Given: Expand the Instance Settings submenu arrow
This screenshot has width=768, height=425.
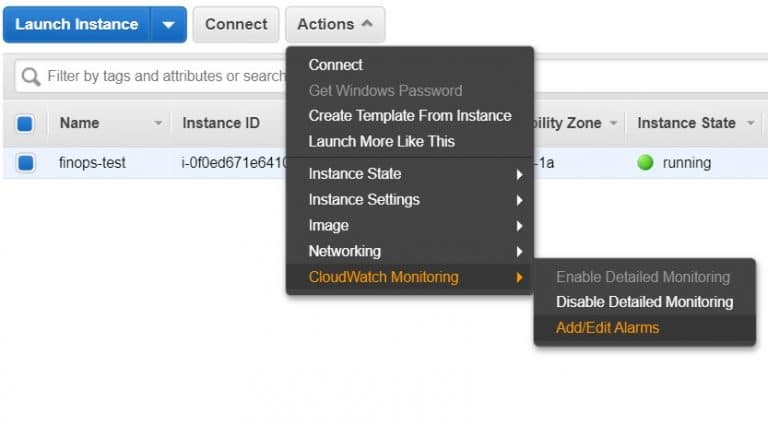Looking at the screenshot, I should pos(519,200).
